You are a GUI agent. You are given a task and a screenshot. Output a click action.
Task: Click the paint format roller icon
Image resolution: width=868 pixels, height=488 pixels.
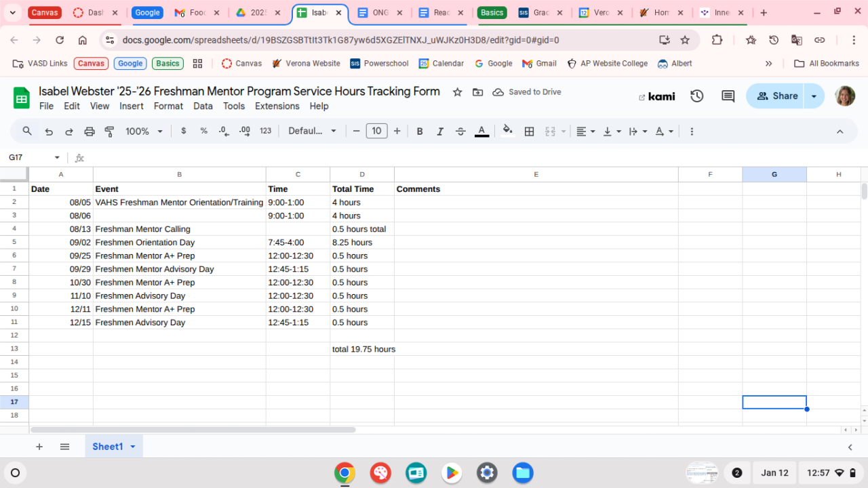click(109, 131)
